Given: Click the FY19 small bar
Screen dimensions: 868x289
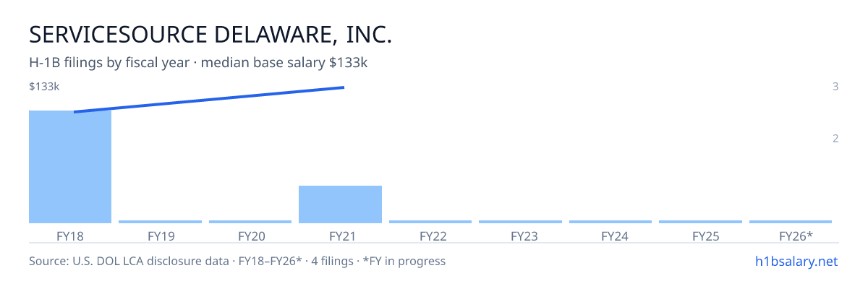Looking at the screenshot, I should tap(160, 222).
